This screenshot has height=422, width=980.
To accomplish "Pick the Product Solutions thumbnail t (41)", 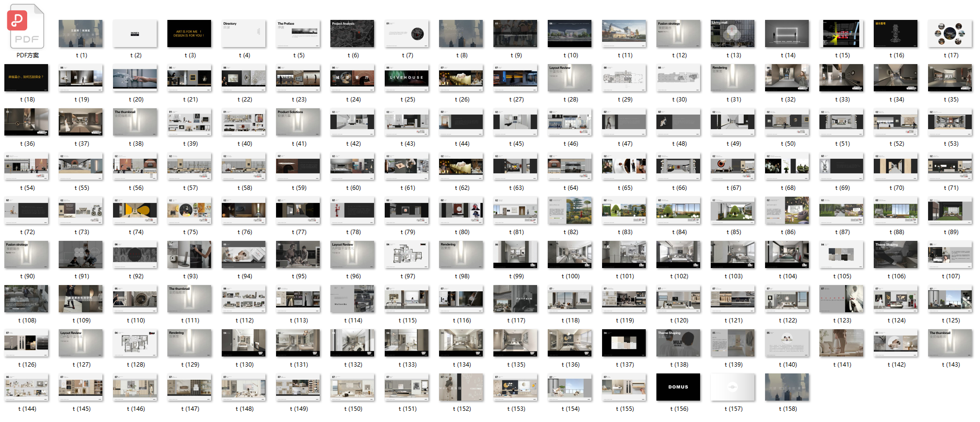I will 298,122.
